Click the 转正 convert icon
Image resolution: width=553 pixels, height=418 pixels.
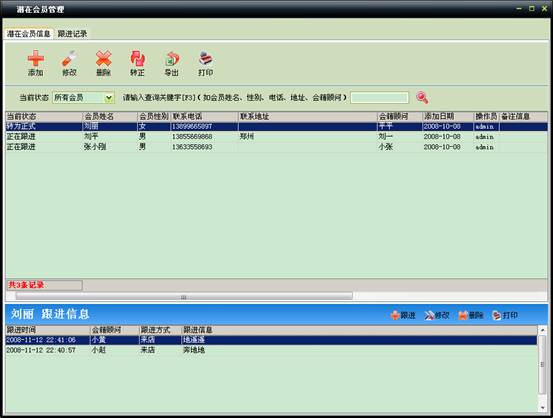pos(137,59)
